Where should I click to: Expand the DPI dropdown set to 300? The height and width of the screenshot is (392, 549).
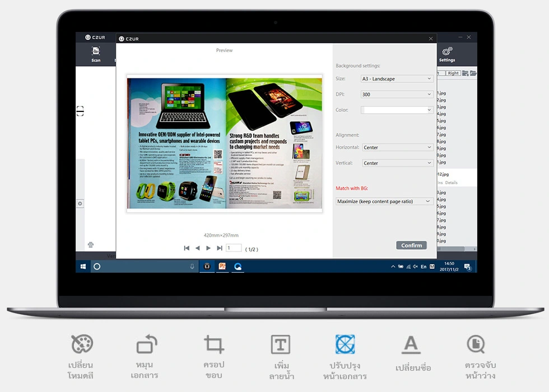(x=397, y=94)
